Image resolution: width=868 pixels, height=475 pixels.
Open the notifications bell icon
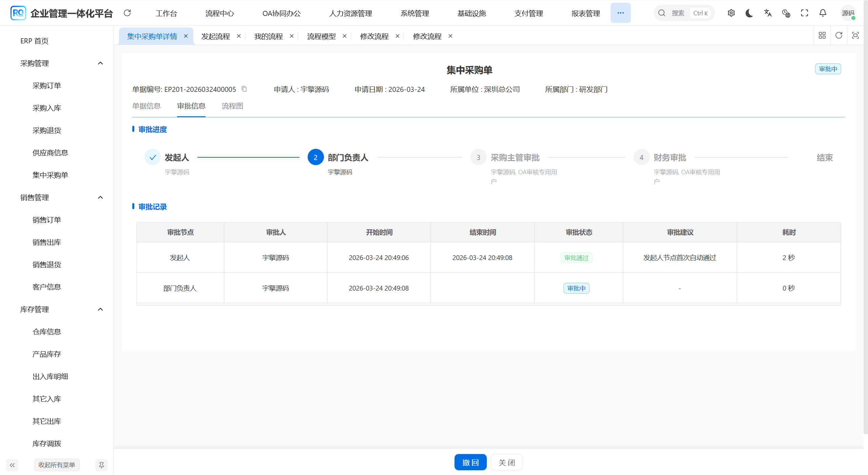point(823,13)
